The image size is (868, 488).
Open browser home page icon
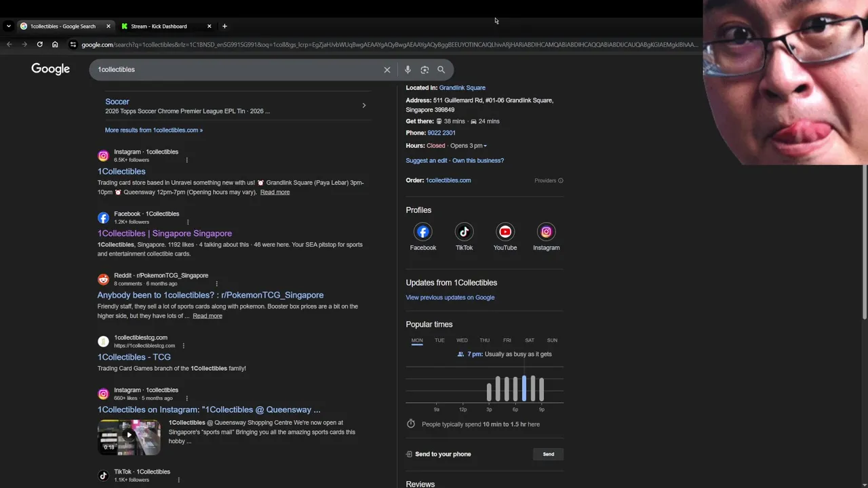pyautogui.click(x=55, y=45)
